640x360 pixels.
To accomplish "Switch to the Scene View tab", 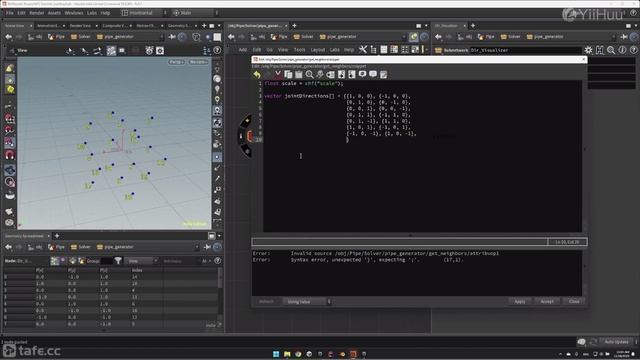I will pyautogui.click(x=15, y=26).
